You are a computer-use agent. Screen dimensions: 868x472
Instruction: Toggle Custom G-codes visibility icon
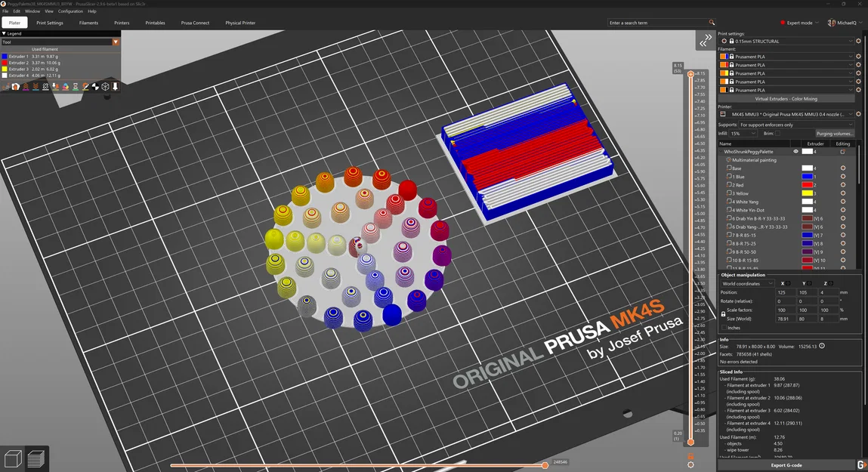[85, 87]
